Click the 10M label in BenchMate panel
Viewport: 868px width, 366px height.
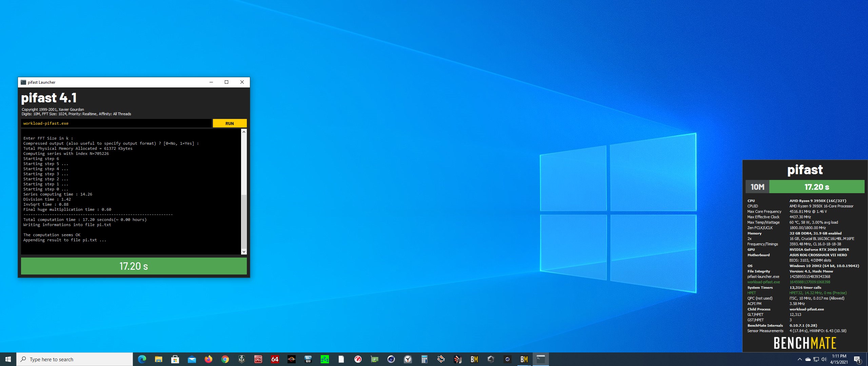click(x=757, y=187)
